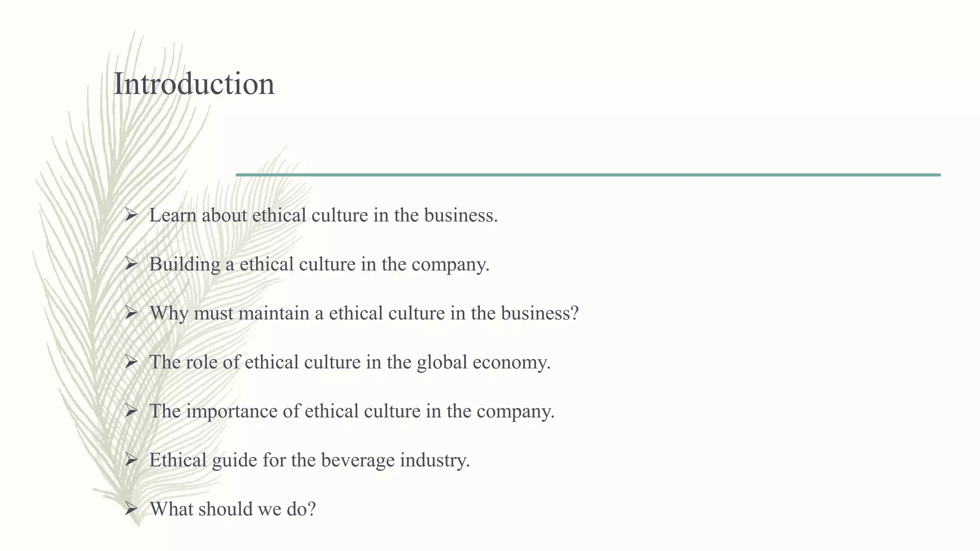
Task: Click the arrow bullet before 'Learn about ethical culture'
Action: (131, 215)
